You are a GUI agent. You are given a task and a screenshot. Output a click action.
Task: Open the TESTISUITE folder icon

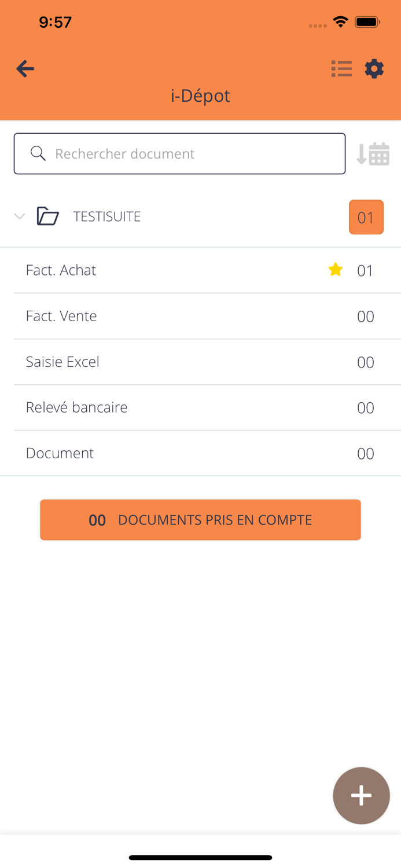click(x=48, y=216)
